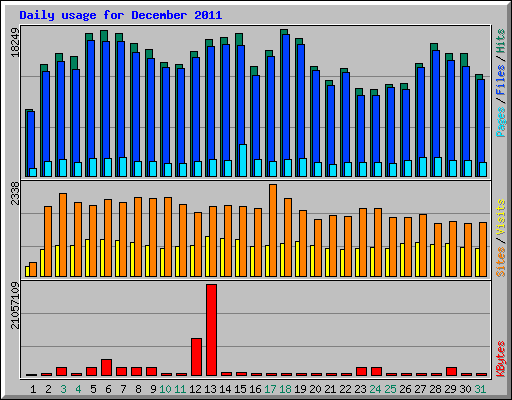Click green day 17 on the x-axis

point(270,389)
